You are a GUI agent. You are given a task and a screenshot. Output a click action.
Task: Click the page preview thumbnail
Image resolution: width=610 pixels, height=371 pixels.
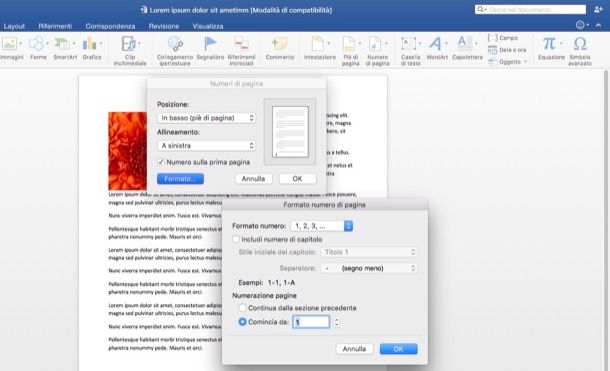click(290, 131)
